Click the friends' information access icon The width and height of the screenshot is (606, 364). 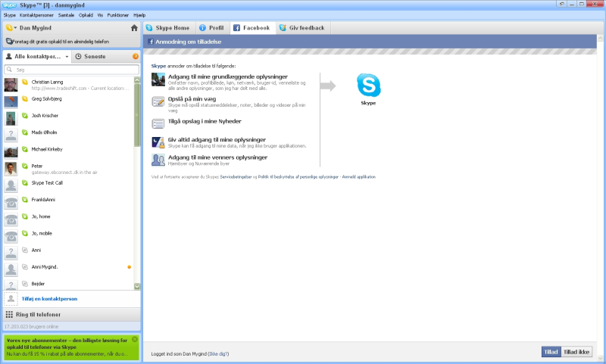tap(158, 160)
